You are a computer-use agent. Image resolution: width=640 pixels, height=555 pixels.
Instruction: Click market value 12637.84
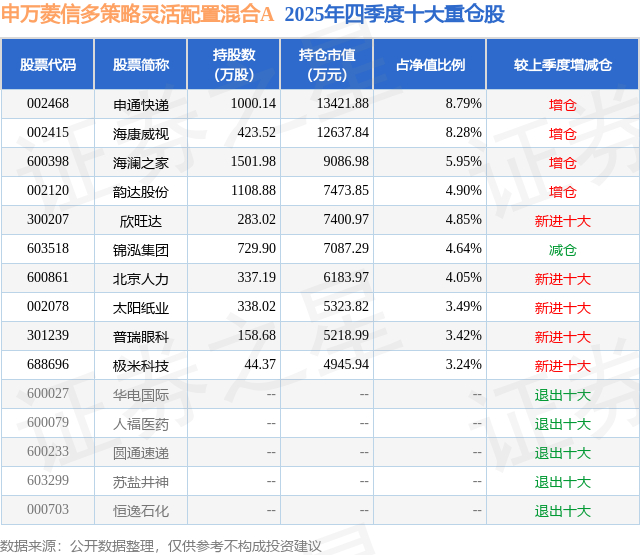point(343,133)
